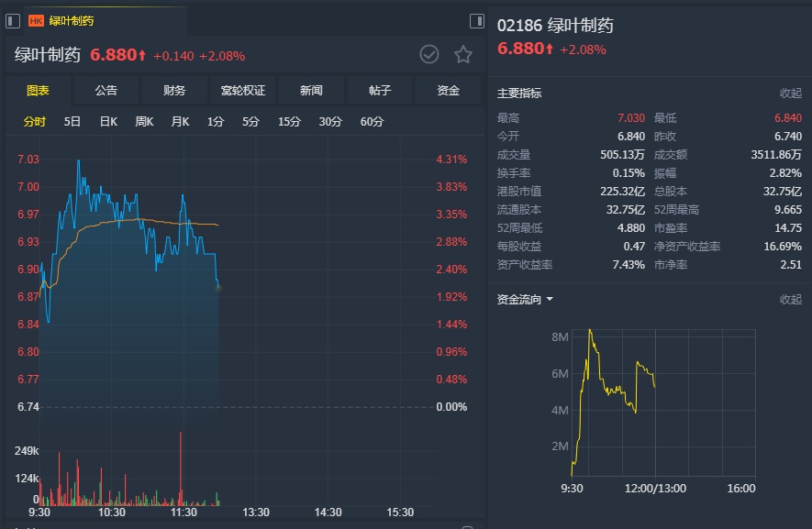This screenshot has height=529, width=812.
Task: Open the 新闻 tab
Action: click(311, 91)
